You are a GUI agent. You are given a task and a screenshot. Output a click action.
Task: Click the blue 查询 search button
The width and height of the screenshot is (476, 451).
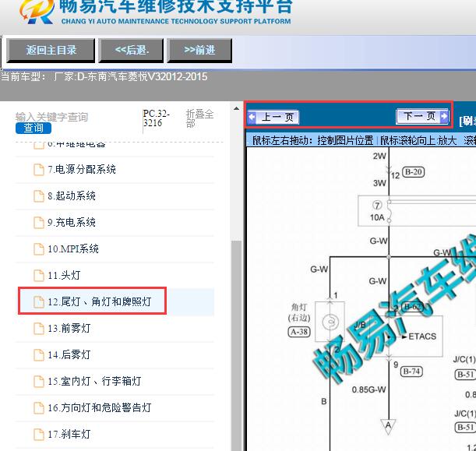(x=33, y=128)
